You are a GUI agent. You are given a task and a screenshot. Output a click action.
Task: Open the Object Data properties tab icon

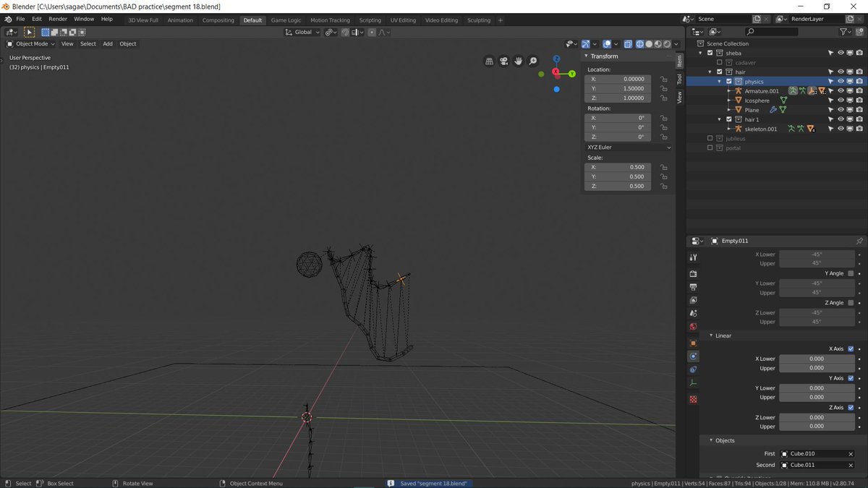[x=693, y=383]
